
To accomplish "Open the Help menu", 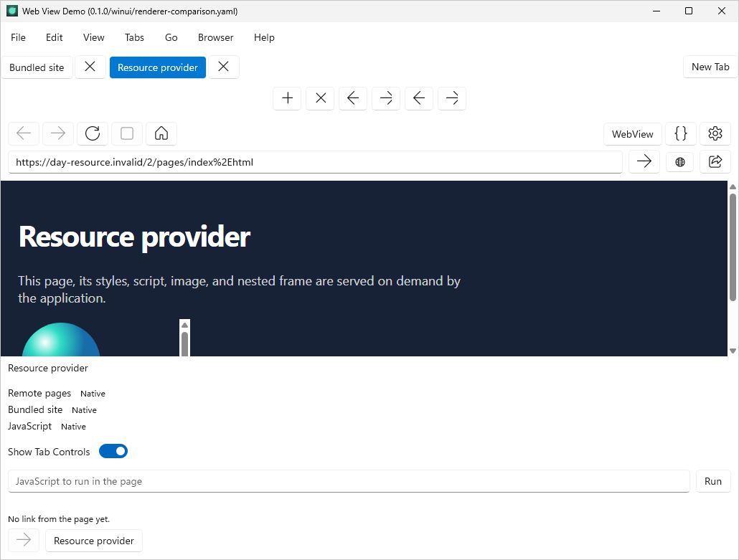I will tap(264, 38).
